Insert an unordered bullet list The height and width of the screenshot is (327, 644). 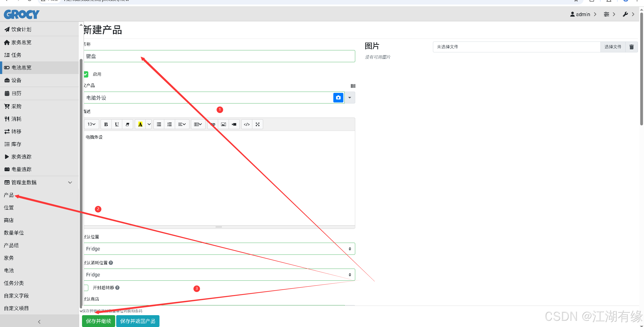159,124
